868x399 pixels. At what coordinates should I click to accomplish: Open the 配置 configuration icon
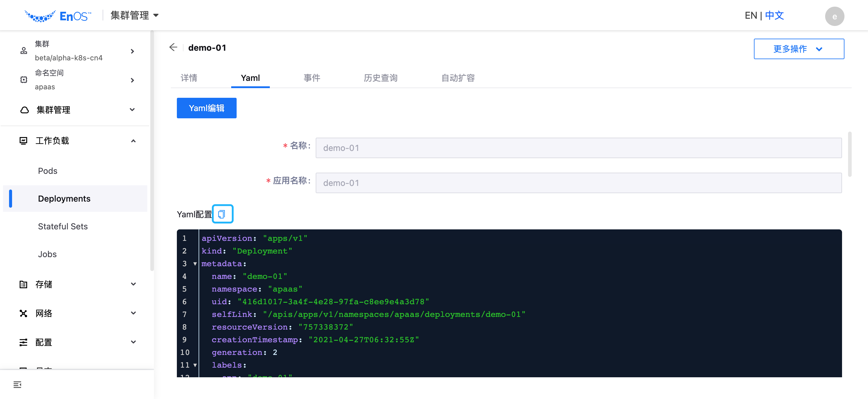[24, 342]
